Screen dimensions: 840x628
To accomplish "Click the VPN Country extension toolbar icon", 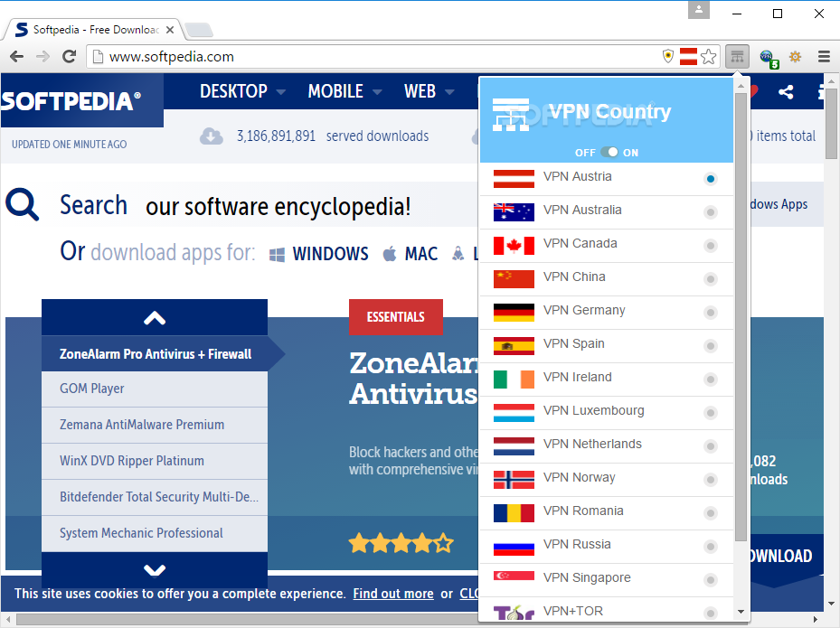I will [x=737, y=56].
